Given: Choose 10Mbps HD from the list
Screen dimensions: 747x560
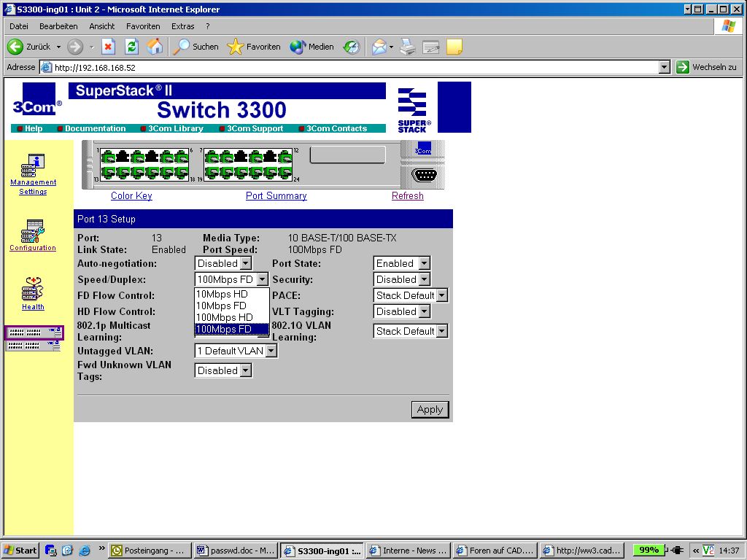Looking at the screenshot, I should point(231,295).
